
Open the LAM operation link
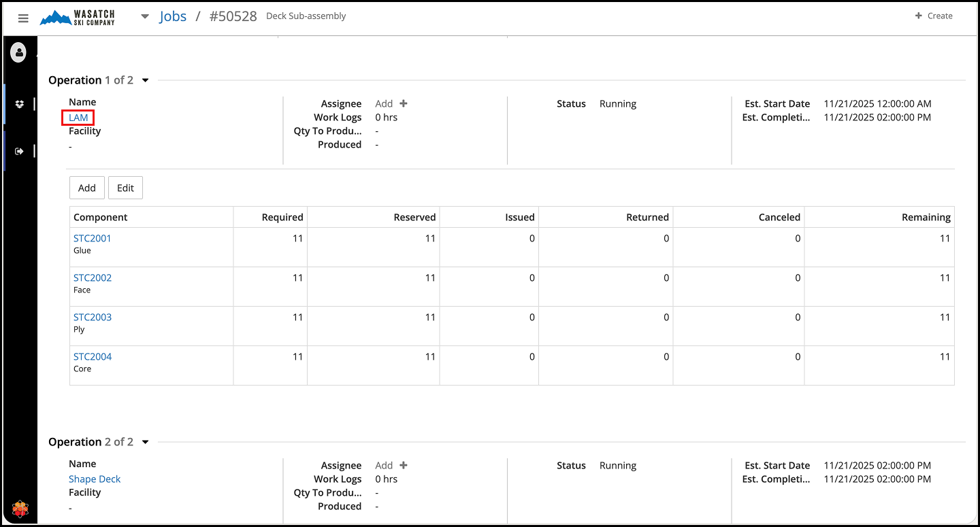(78, 118)
